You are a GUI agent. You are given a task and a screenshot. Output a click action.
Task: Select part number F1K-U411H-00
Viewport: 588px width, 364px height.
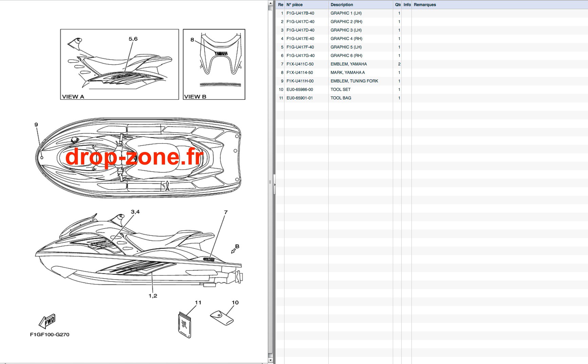click(300, 81)
